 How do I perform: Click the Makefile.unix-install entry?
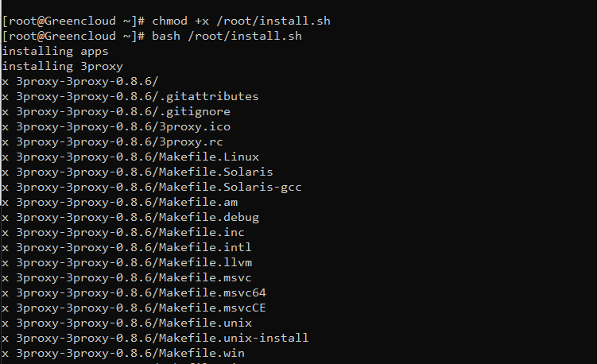click(155, 338)
